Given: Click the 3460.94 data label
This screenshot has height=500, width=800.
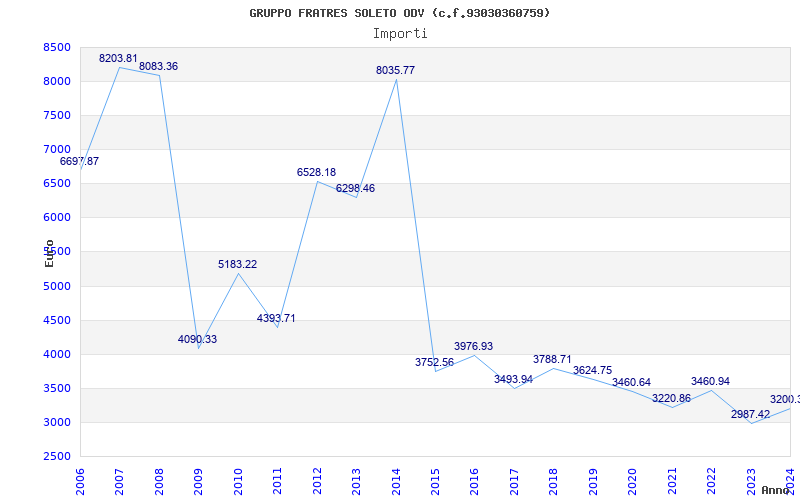Looking at the screenshot, I should 711,381.
